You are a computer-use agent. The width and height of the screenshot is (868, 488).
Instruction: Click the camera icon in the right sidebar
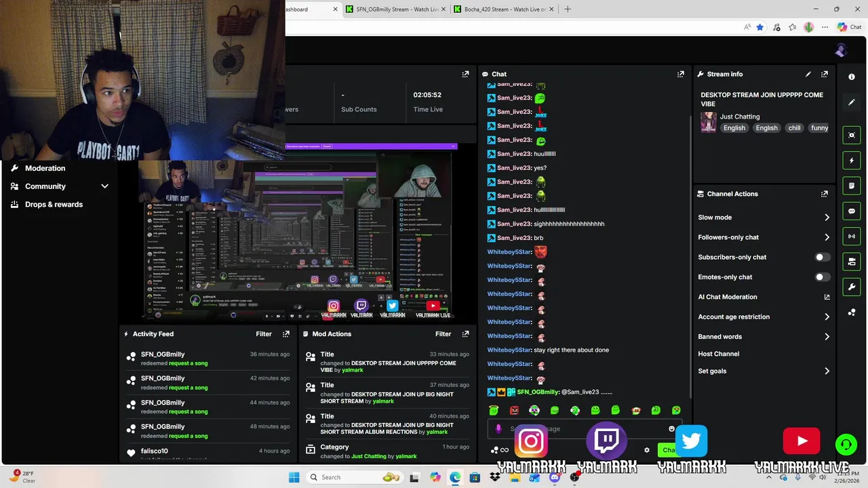(x=852, y=261)
